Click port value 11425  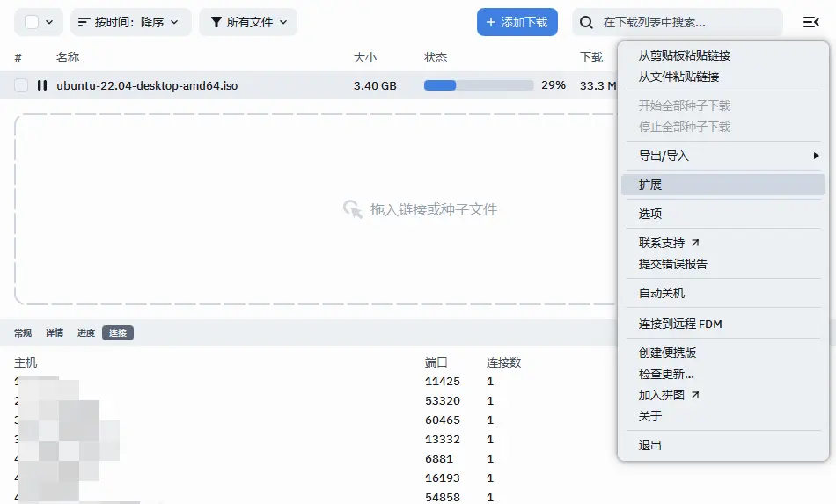tap(443, 382)
